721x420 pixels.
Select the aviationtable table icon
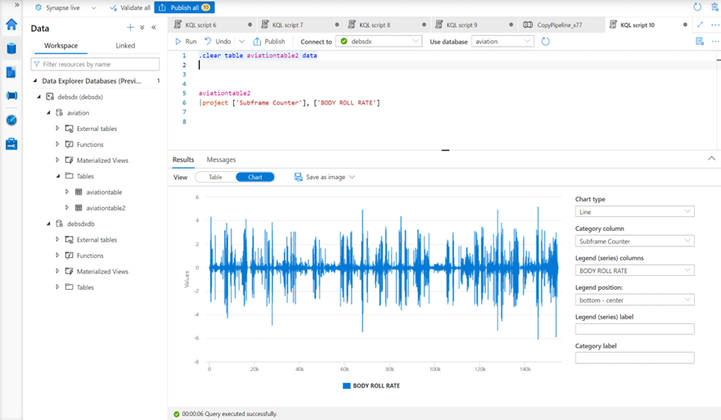pyautogui.click(x=79, y=192)
